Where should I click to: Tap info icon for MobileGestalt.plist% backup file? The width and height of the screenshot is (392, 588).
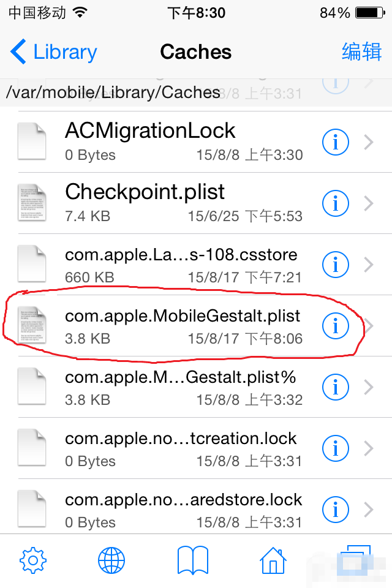pos(335,387)
